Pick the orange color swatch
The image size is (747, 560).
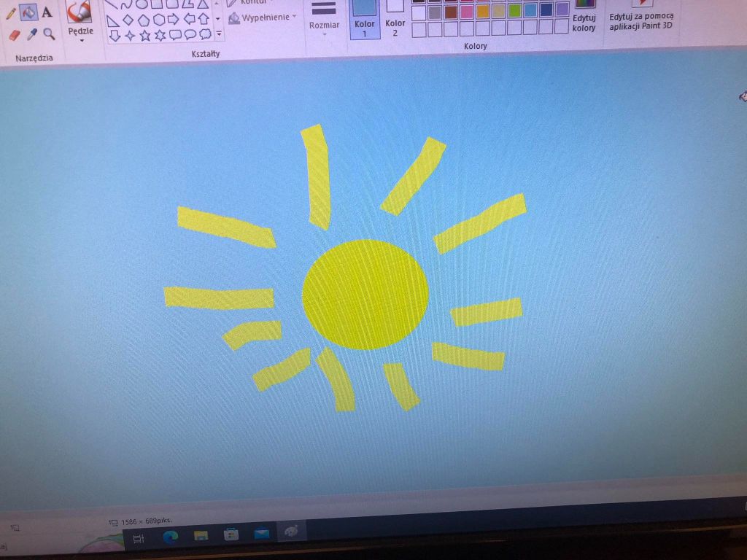(x=483, y=12)
